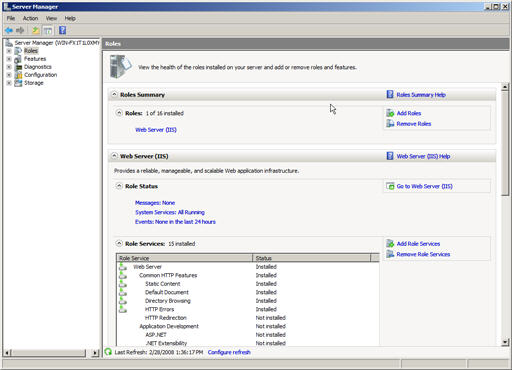Click the Forward arrow toolbar icon
The height and width of the screenshot is (370, 512).
pos(20,31)
